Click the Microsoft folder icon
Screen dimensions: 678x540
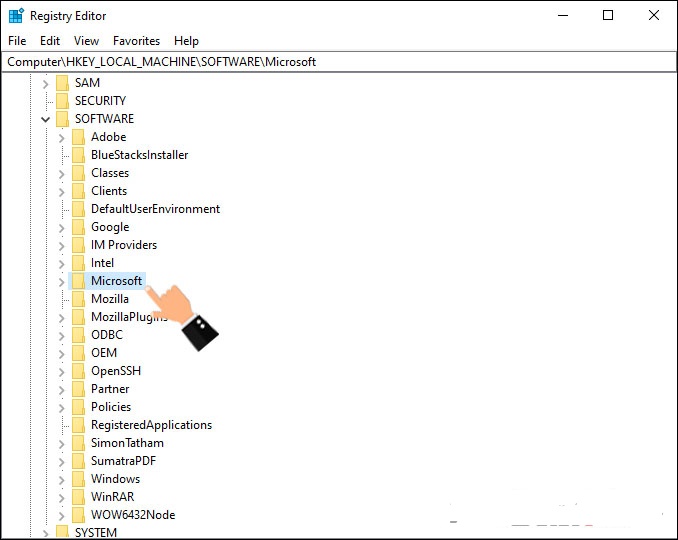click(x=78, y=281)
